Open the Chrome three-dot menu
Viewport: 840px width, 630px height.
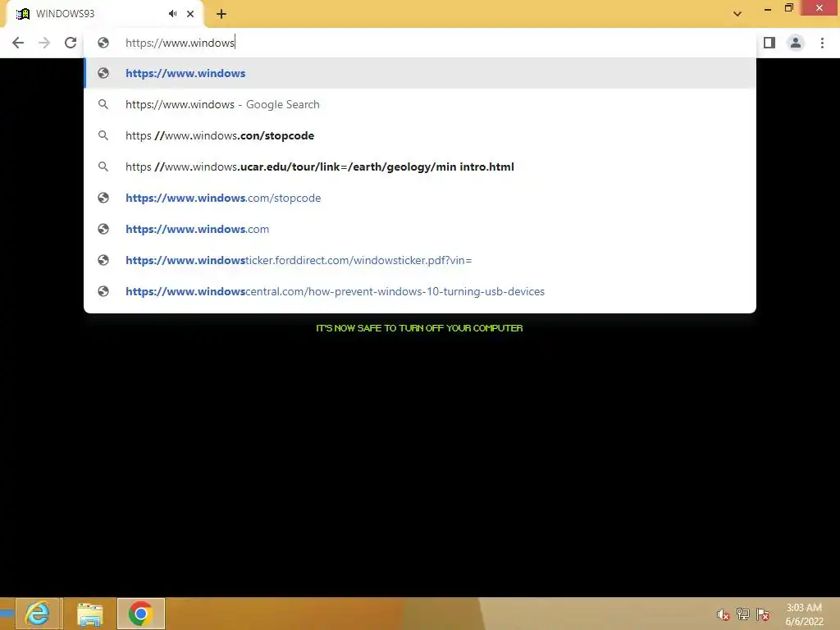[x=822, y=43]
